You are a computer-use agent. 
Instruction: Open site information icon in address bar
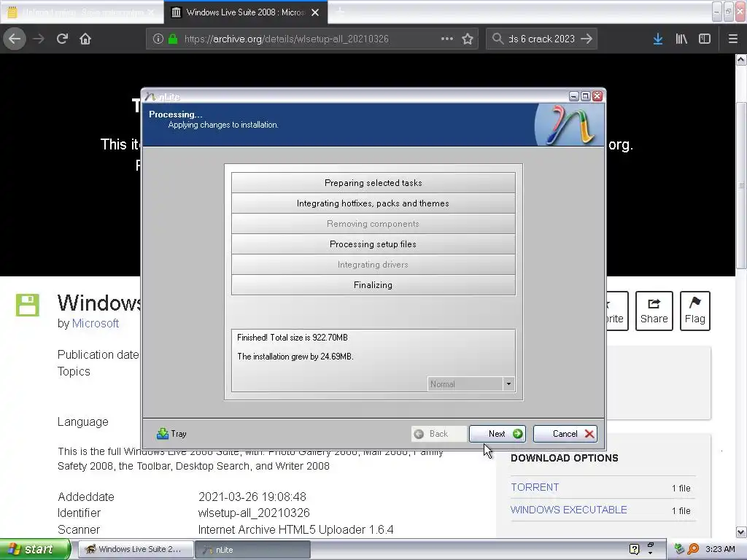coord(158,39)
